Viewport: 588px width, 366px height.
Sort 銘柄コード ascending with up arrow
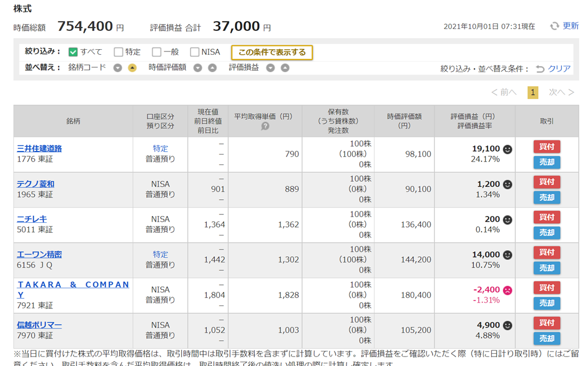tap(132, 68)
